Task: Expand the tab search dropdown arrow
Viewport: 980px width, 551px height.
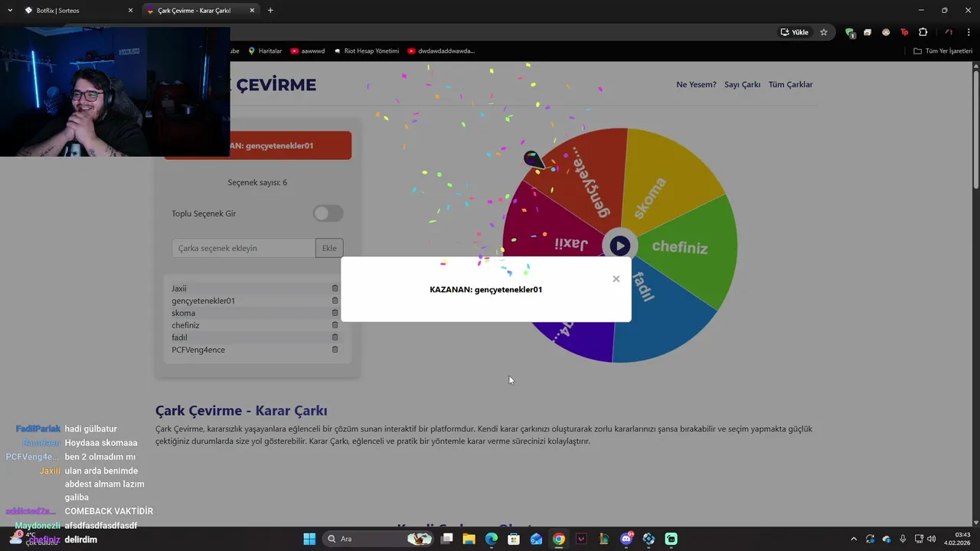Action: (x=9, y=11)
